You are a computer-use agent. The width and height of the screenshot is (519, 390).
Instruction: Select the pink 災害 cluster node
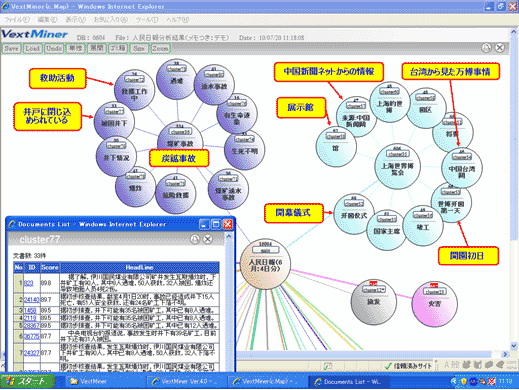click(x=434, y=301)
